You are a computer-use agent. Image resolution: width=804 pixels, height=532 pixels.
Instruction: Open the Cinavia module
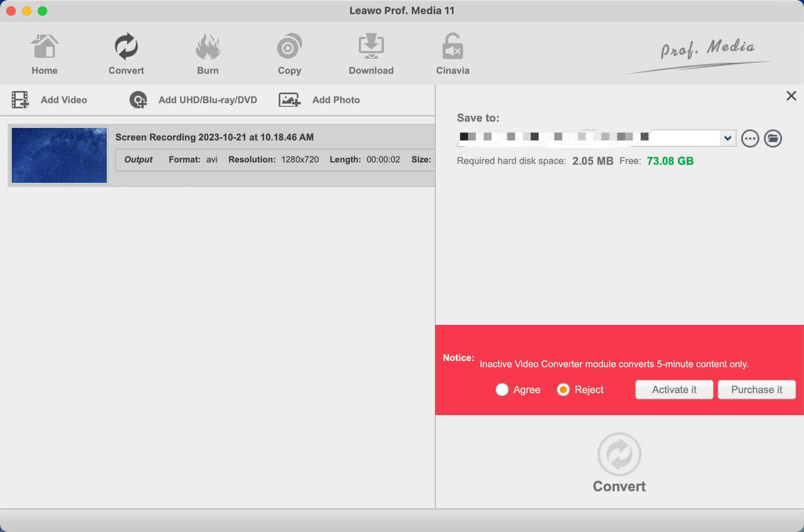click(452, 53)
